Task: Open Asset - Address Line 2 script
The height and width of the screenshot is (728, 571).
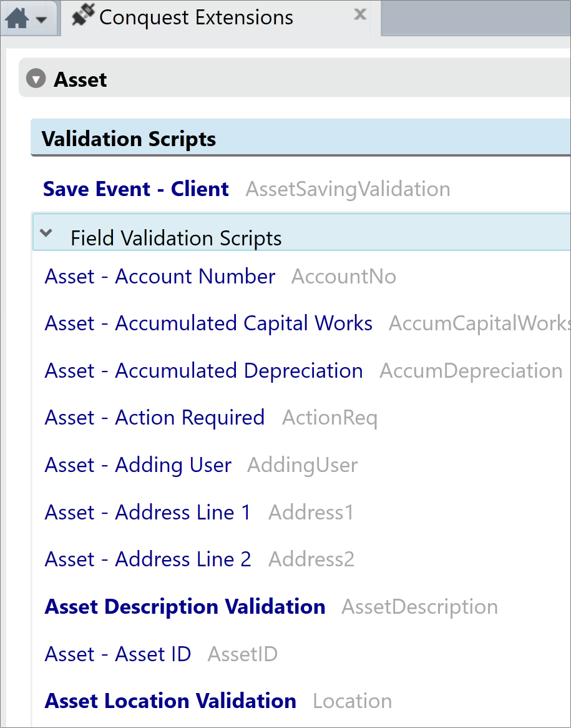Action: [148, 559]
